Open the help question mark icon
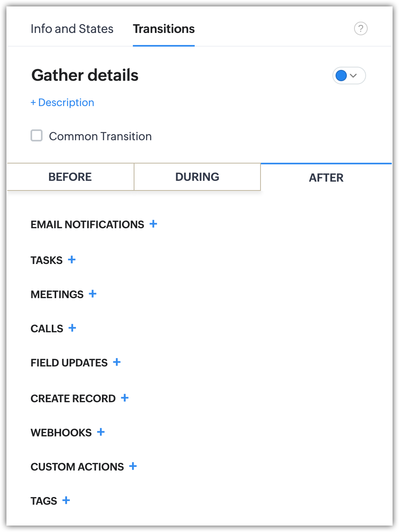This screenshot has width=399, height=532. coord(360,29)
